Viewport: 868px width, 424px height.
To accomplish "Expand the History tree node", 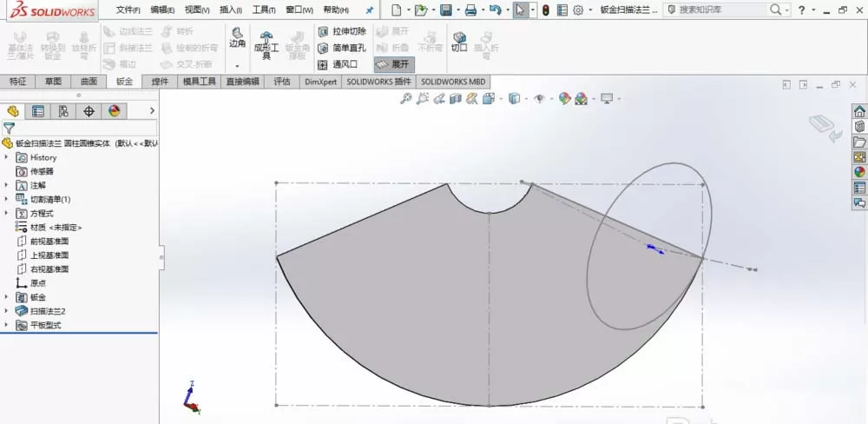I will pyautogui.click(x=6, y=157).
